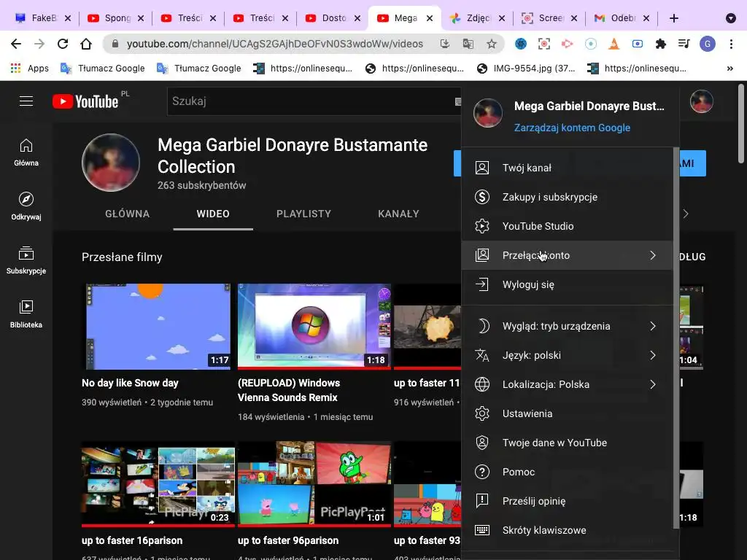
Task: Click the account menu scrollbar
Action: (x=676, y=338)
